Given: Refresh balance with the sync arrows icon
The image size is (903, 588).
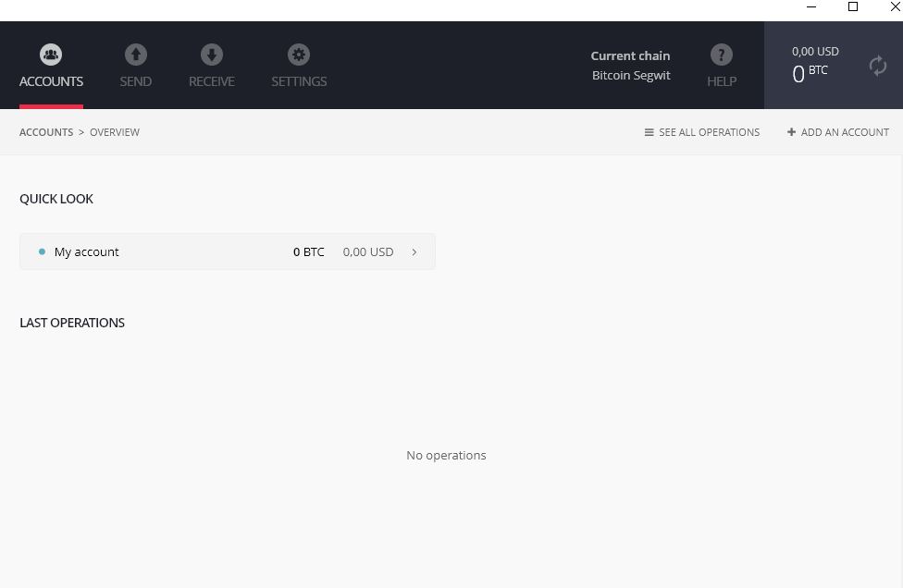Looking at the screenshot, I should (877, 66).
